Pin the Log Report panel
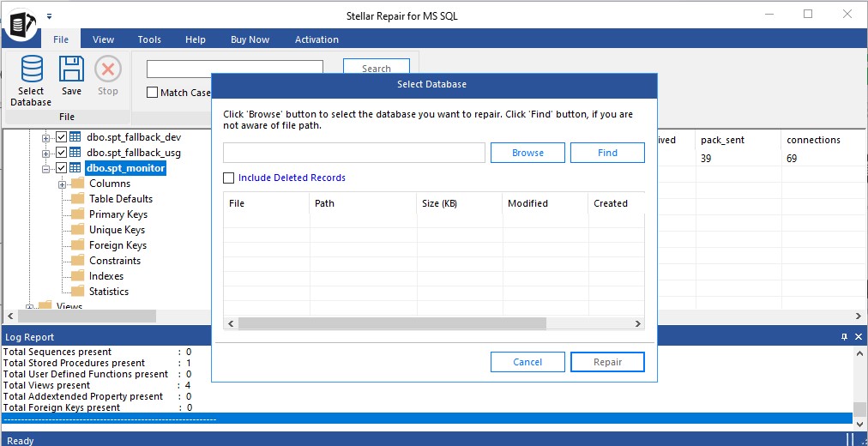The height and width of the screenshot is (446, 868). 844,336
